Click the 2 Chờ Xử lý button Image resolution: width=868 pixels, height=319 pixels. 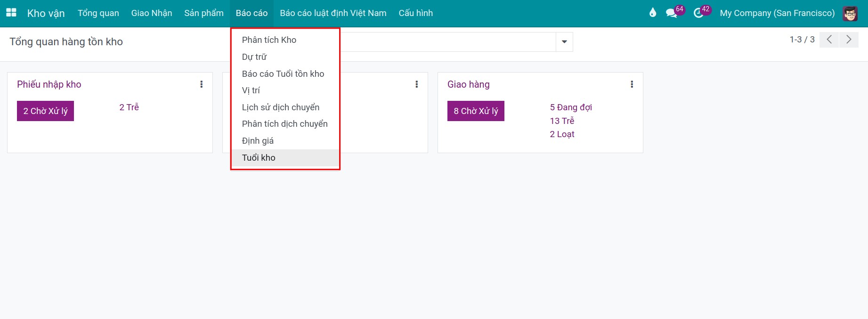[x=46, y=111]
